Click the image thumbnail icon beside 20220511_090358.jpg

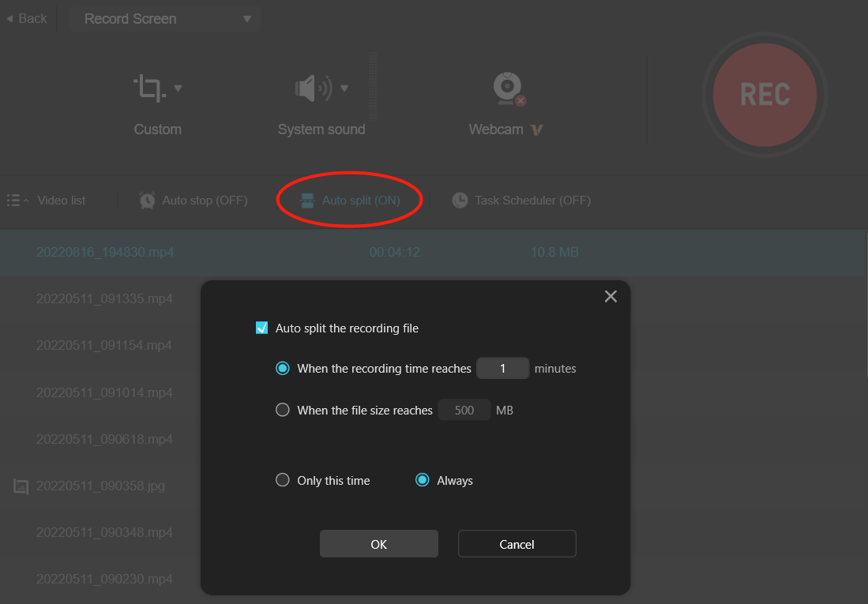(x=20, y=486)
